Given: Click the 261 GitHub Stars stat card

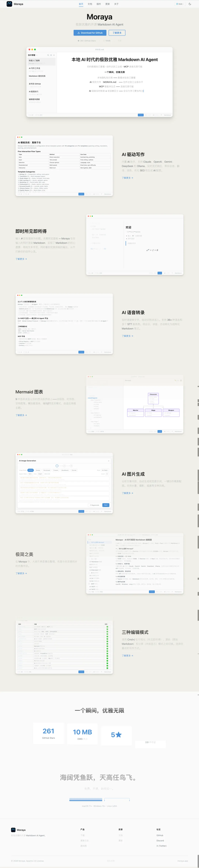Looking at the screenshot, I should [x=48, y=733].
